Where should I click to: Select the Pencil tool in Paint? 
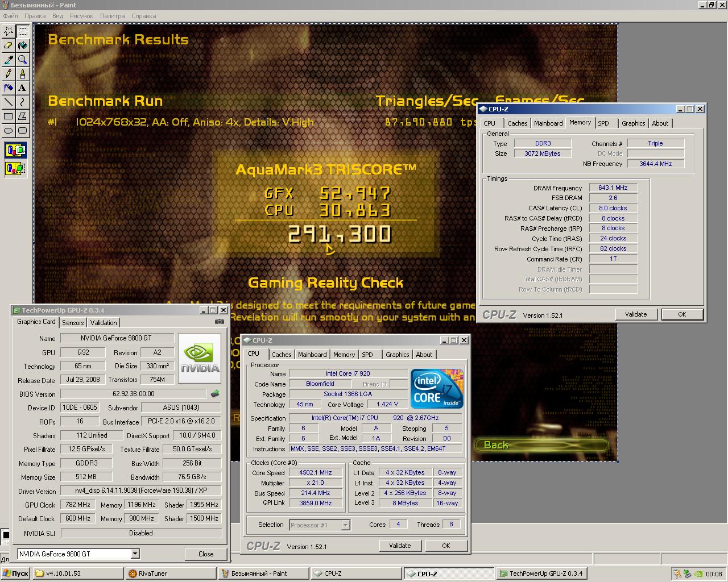click(x=9, y=74)
